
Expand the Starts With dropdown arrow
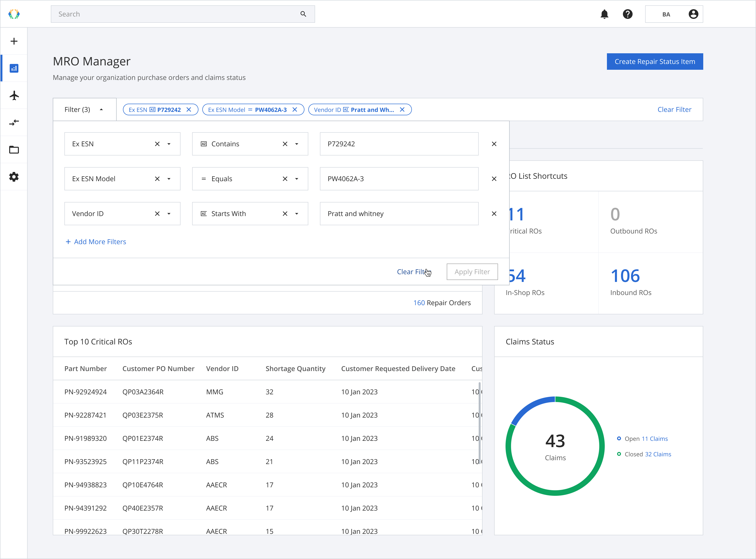297,214
